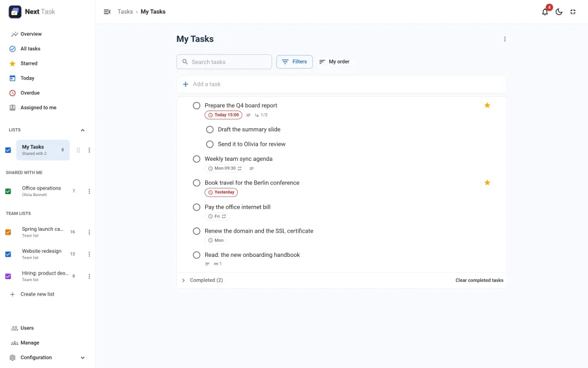Toggle the Website redesign list checkbox
Image resolution: width=588 pixels, height=368 pixels.
[8, 254]
